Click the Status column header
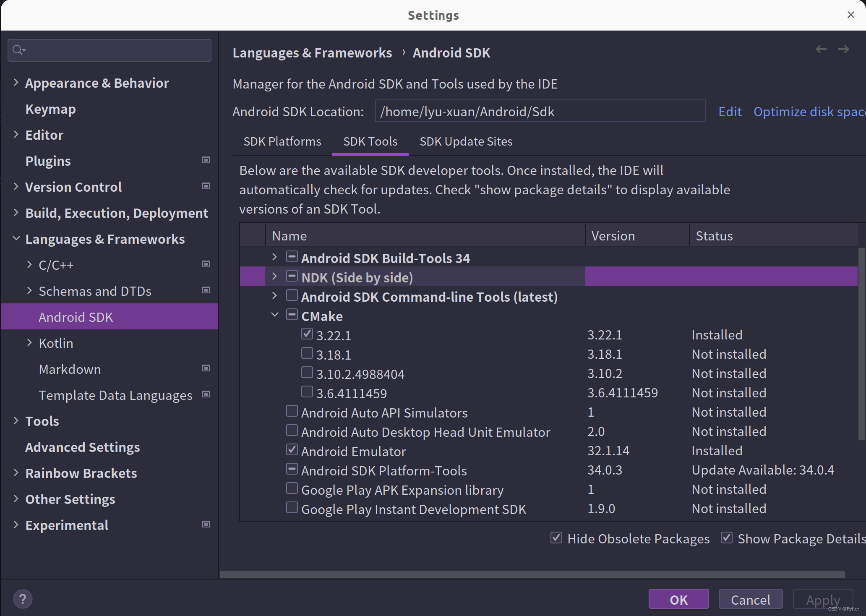The width and height of the screenshot is (866, 616). click(773, 235)
